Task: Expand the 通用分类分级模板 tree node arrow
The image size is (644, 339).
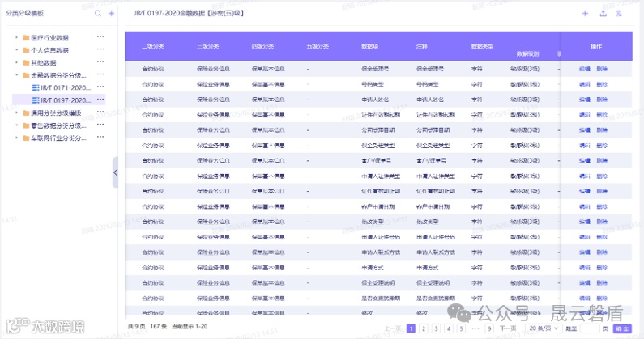Action: [x=16, y=112]
